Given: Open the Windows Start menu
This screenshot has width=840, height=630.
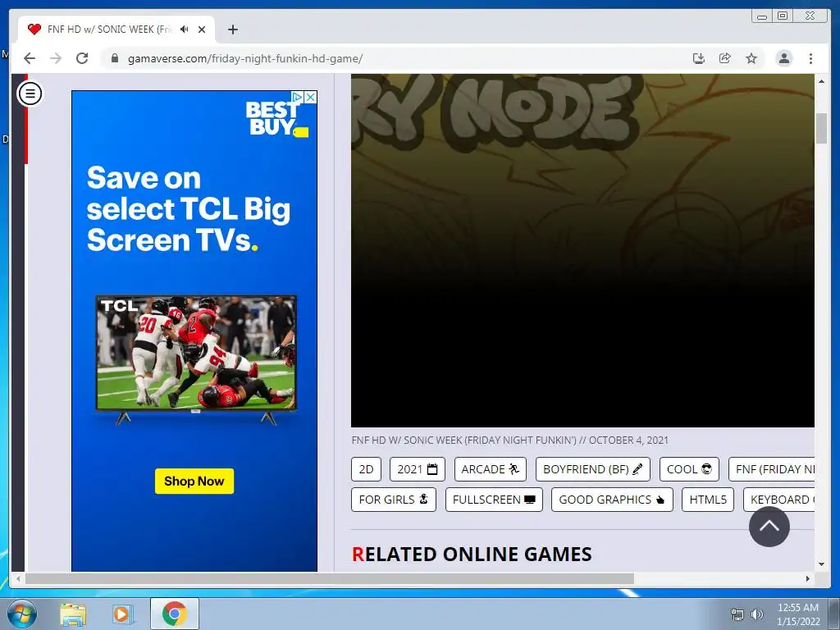Looking at the screenshot, I should coord(22,614).
